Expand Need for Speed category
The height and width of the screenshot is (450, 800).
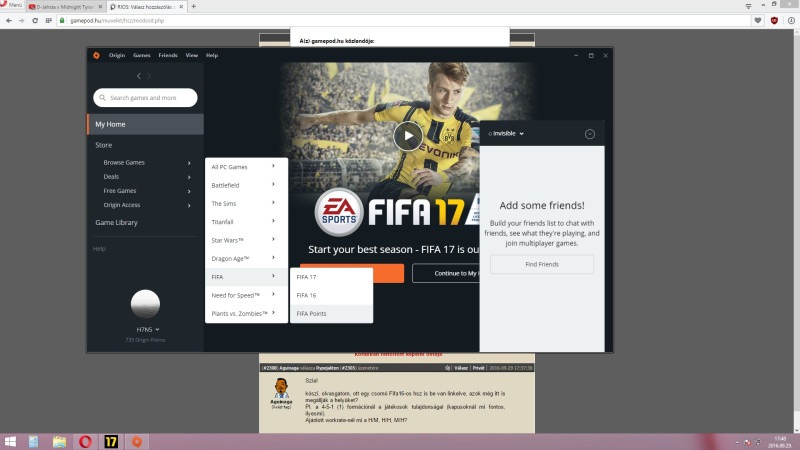click(246, 295)
